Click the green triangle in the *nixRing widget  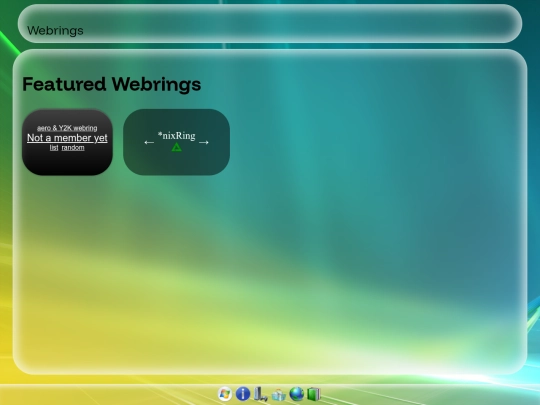(x=177, y=147)
